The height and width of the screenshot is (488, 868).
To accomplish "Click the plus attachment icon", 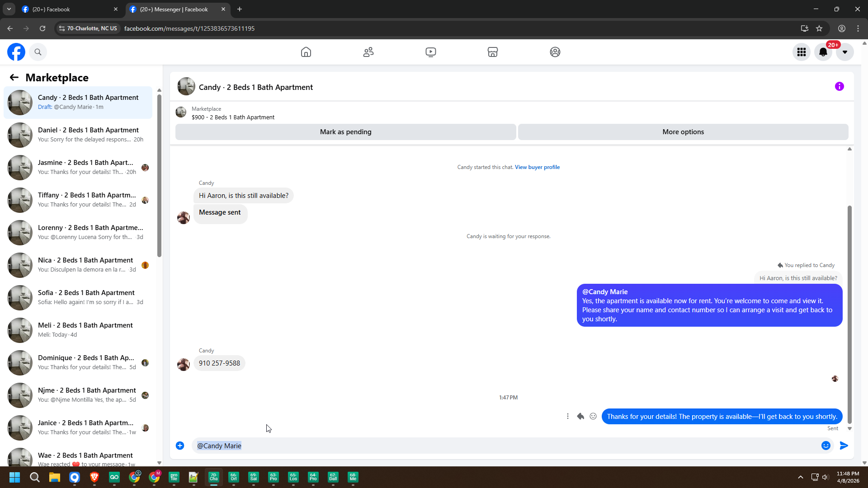I will [x=180, y=446].
